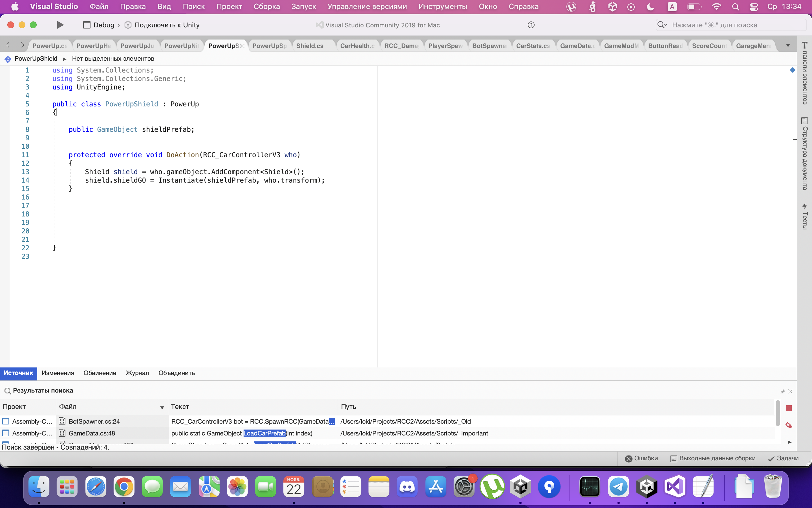Open the Справка menu

pos(524,6)
